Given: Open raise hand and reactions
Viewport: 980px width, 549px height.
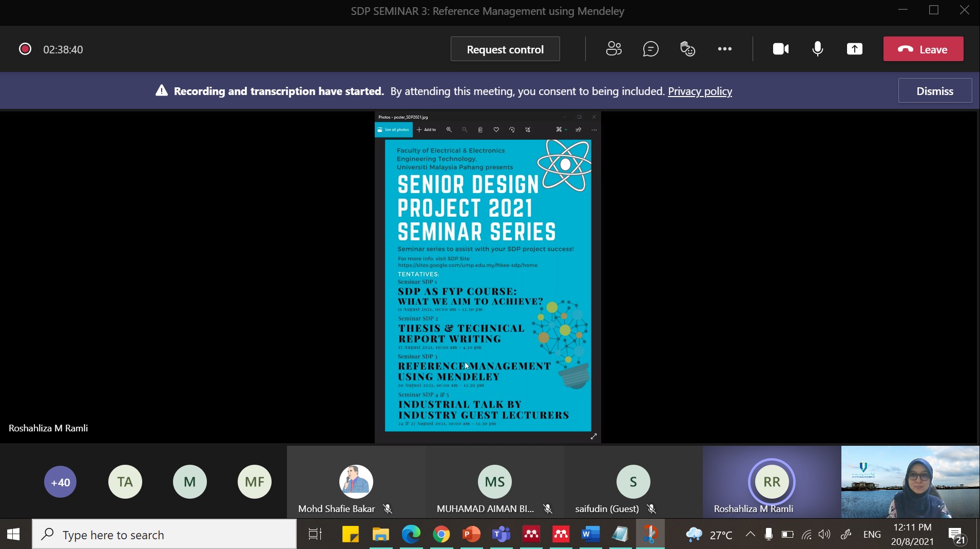Looking at the screenshot, I should tap(687, 49).
